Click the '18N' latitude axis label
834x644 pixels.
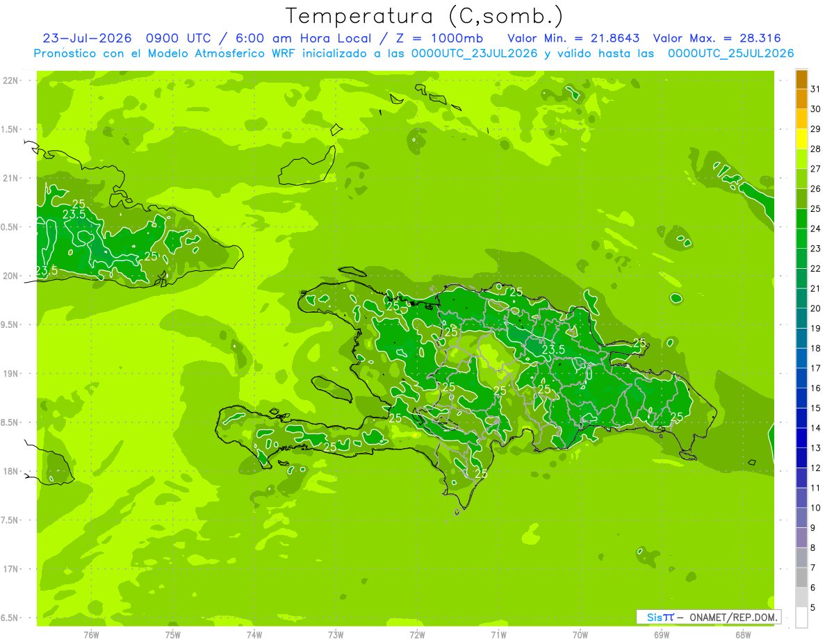[x=11, y=472]
